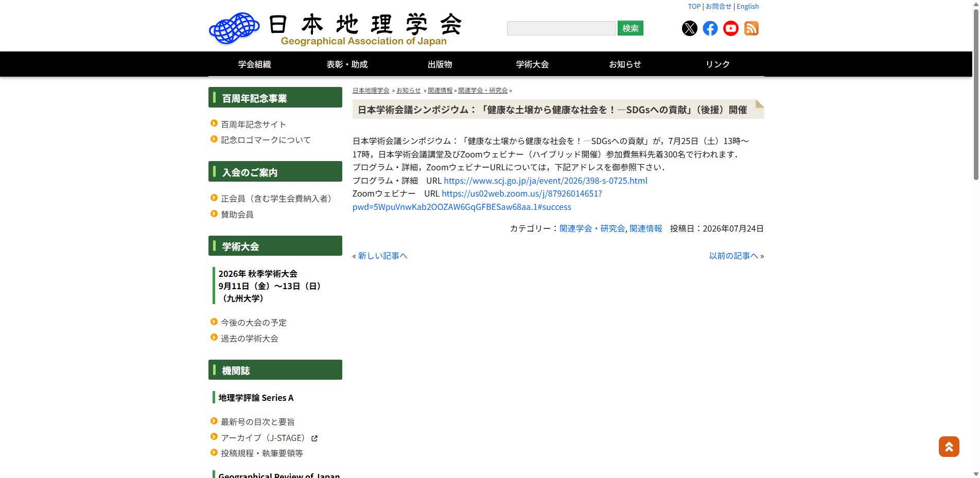Open the 出版物 menu

coord(440,64)
